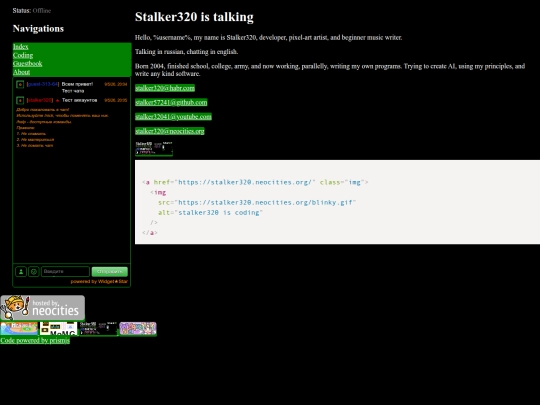Click the avatar icon beside guest-313-64 message
Viewport: 540px width, 405px height.
tap(20, 84)
